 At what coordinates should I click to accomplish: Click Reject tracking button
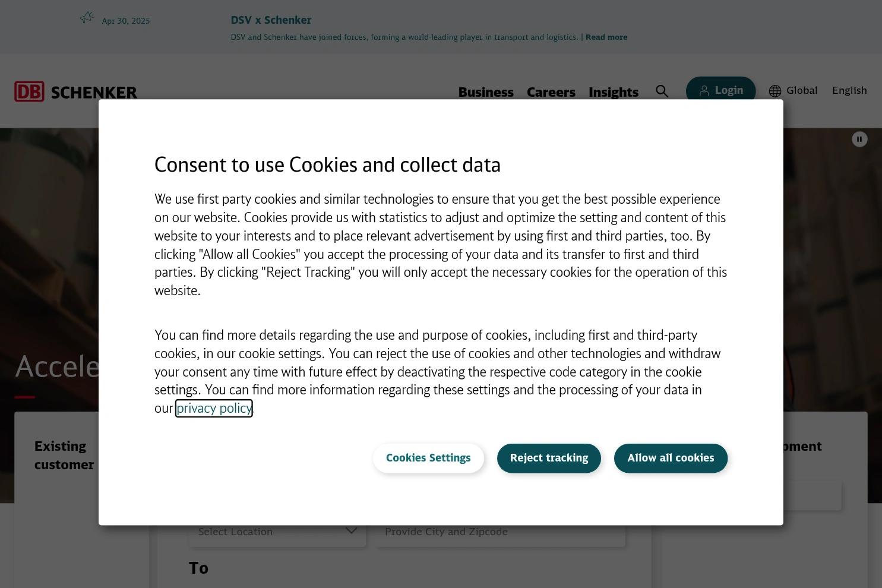click(x=549, y=458)
